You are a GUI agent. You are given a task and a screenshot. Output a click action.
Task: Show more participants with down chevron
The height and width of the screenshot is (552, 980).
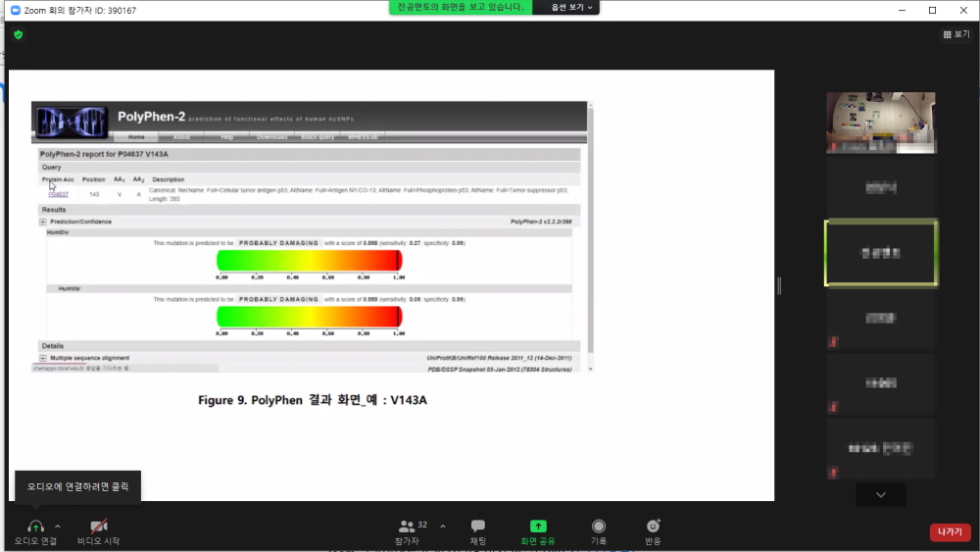point(881,495)
